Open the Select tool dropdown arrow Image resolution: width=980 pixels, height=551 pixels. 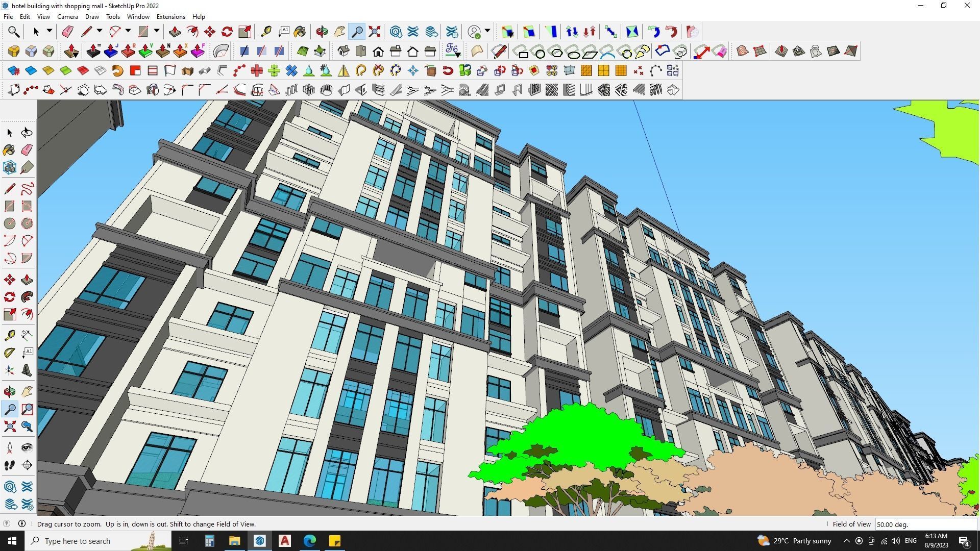[x=50, y=31]
